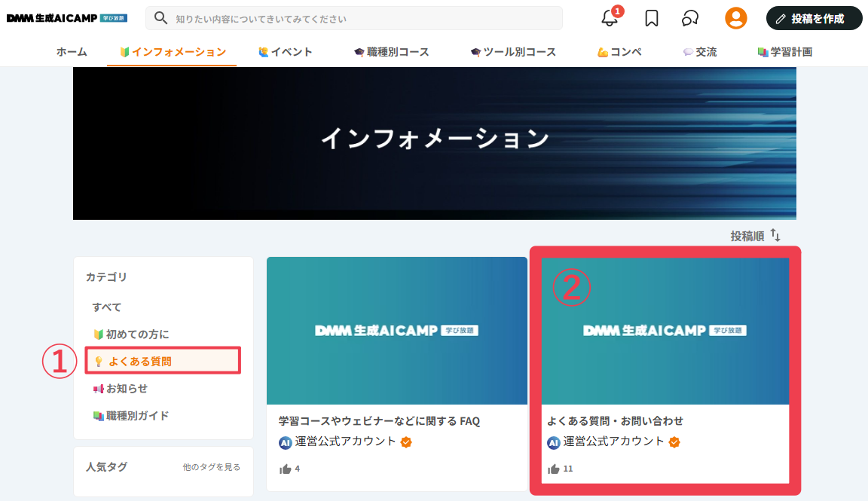This screenshot has height=501, width=868.
Task: Click AI avatar icon on お問い合わせ card
Action: [x=554, y=442]
